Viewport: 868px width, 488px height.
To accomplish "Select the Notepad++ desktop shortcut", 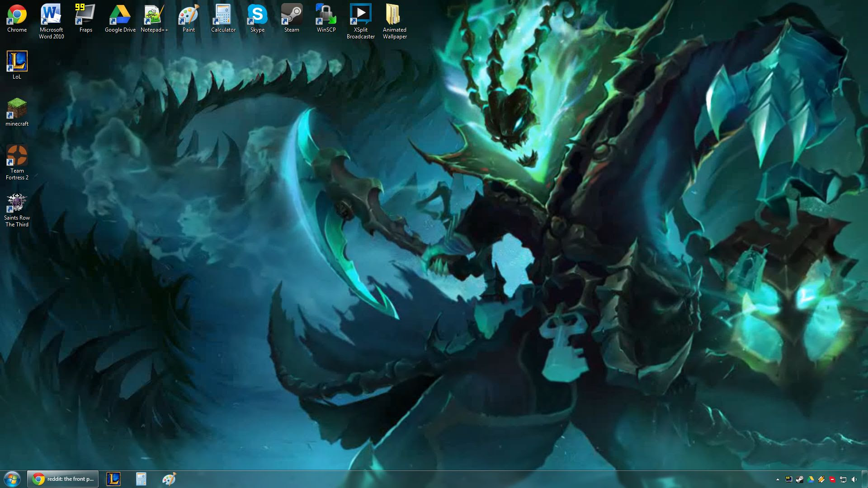I will [x=154, y=19].
